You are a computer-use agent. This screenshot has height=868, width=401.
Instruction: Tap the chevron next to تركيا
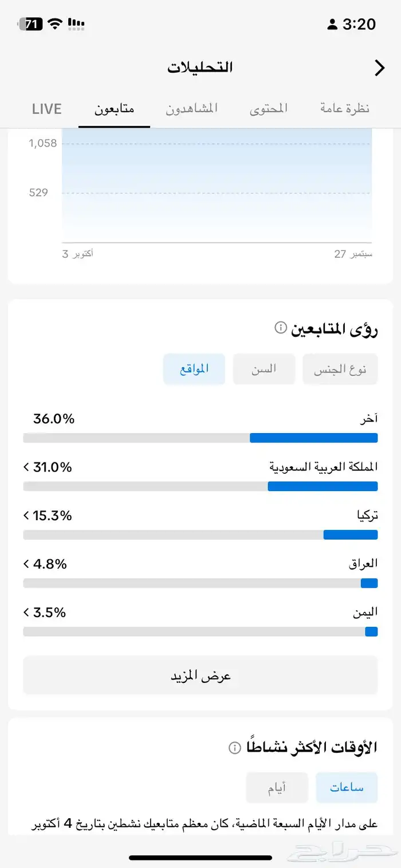coord(27,515)
